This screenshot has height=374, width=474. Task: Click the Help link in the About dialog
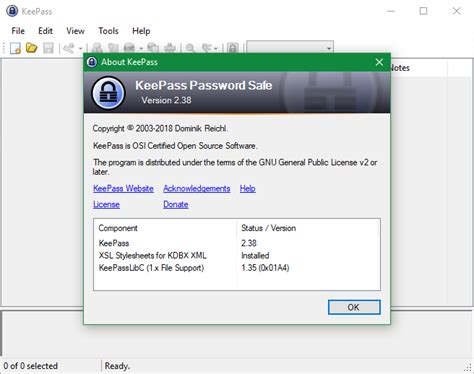(x=248, y=188)
